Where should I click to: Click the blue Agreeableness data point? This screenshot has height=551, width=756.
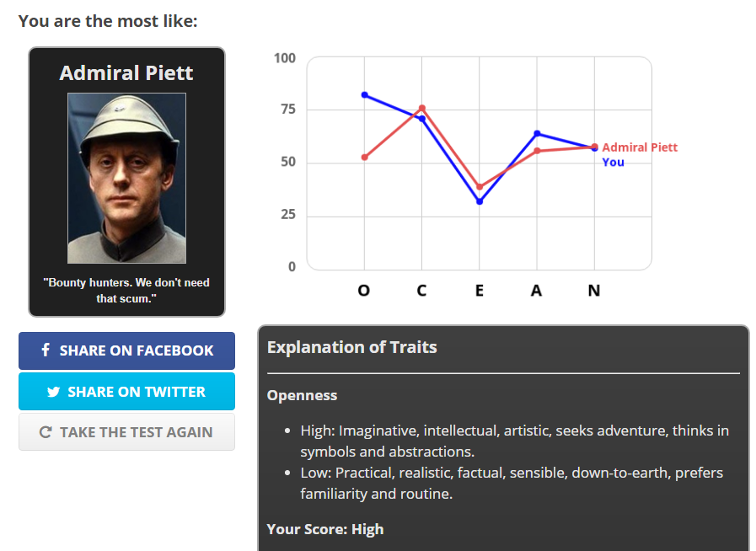(x=537, y=133)
